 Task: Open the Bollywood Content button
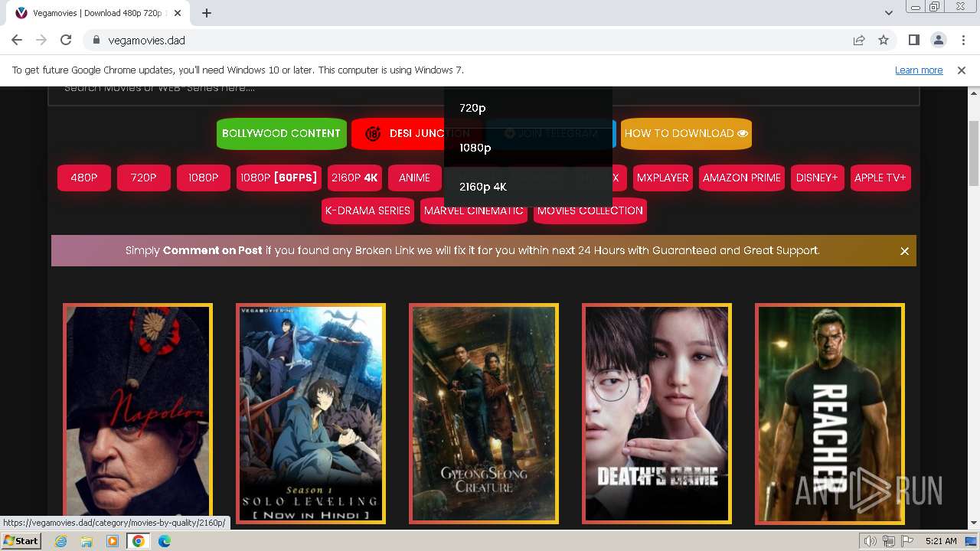(281, 133)
